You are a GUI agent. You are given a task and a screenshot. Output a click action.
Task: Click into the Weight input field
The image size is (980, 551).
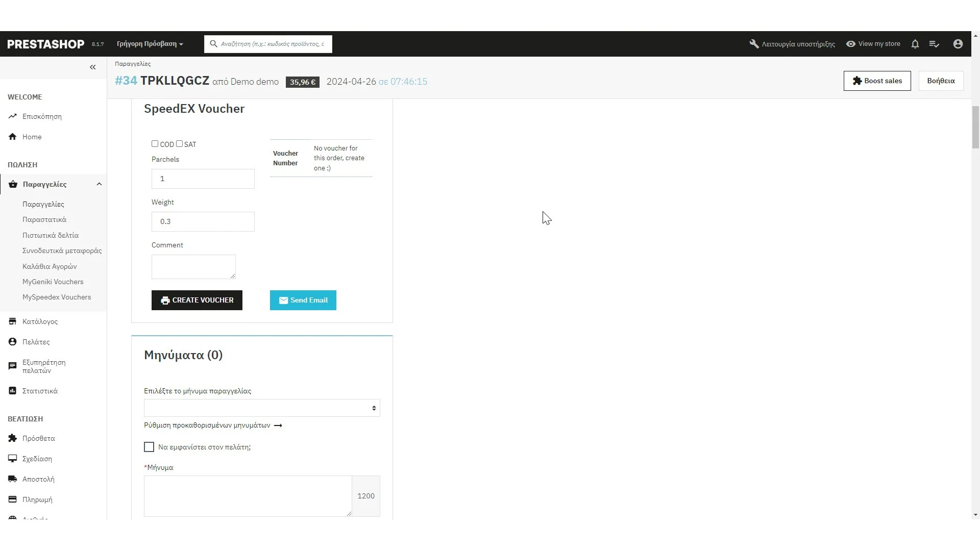click(x=203, y=221)
